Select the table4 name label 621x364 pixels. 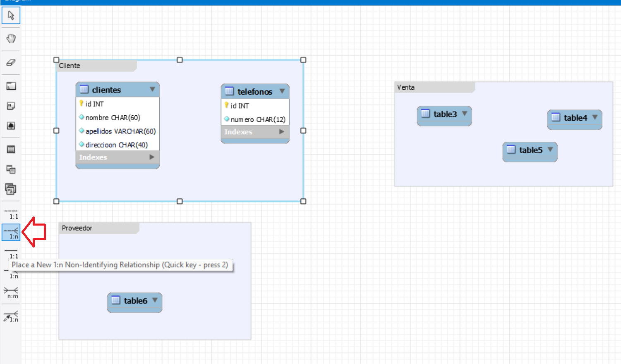click(x=575, y=118)
